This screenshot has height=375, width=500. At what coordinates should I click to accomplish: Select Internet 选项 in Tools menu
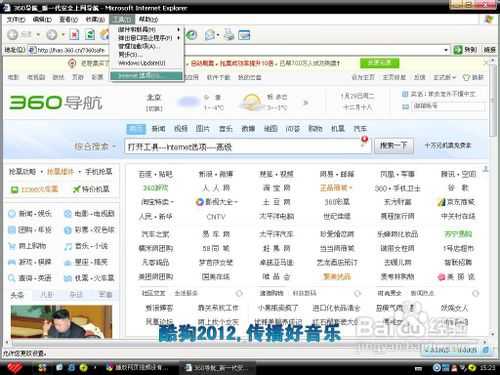(x=146, y=76)
